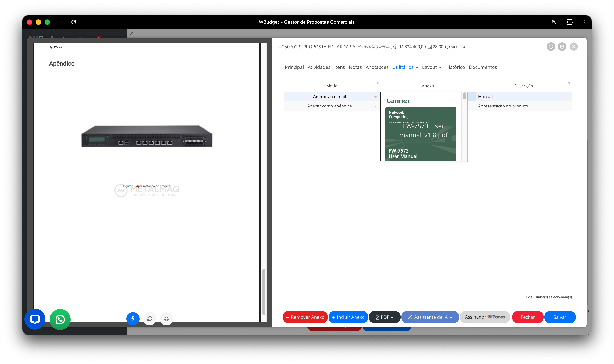Click the gear settings icon in proposal header
Image resolution: width=614 pixels, height=364 pixels.
point(562,47)
